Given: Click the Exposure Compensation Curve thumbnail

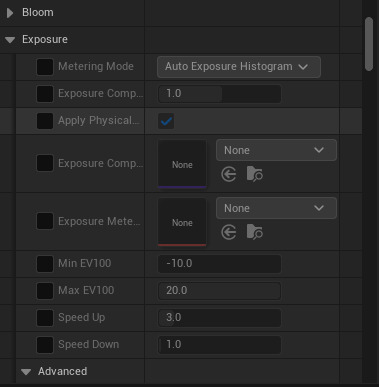Looking at the screenshot, I should pos(182,164).
